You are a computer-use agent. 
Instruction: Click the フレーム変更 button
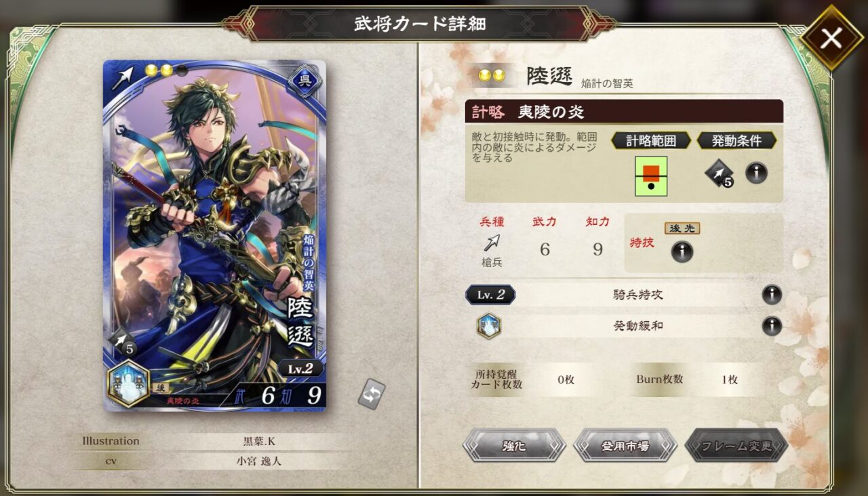(x=736, y=445)
